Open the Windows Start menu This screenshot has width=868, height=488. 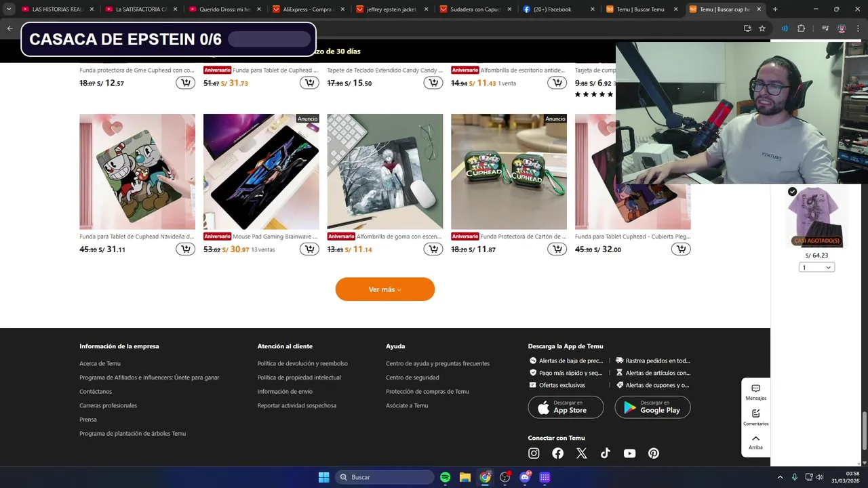pyautogui.click(x=324, y=477)
